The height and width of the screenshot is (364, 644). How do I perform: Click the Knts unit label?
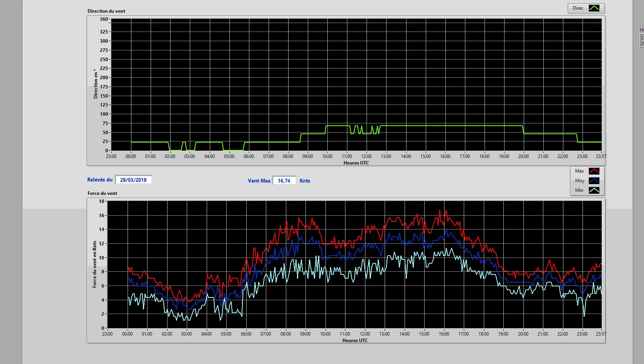(x=305, y=181)
